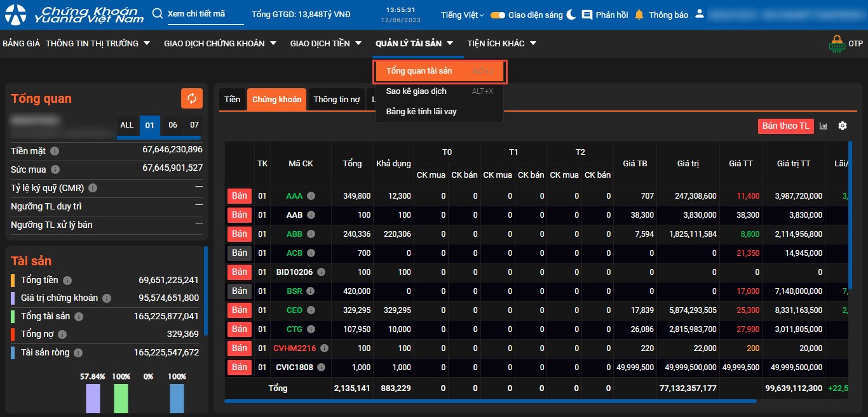Expand the TIỆN ÍCH KHÁC menu
This screenshot has height=417, width=868.
pyautogui.click(x=501, y=43)
